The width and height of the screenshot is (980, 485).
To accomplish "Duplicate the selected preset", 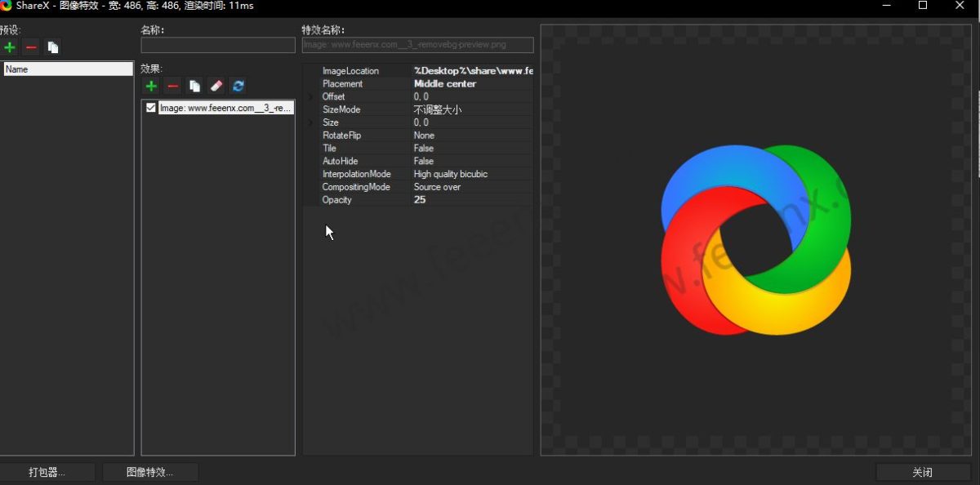I will (53, 47).
